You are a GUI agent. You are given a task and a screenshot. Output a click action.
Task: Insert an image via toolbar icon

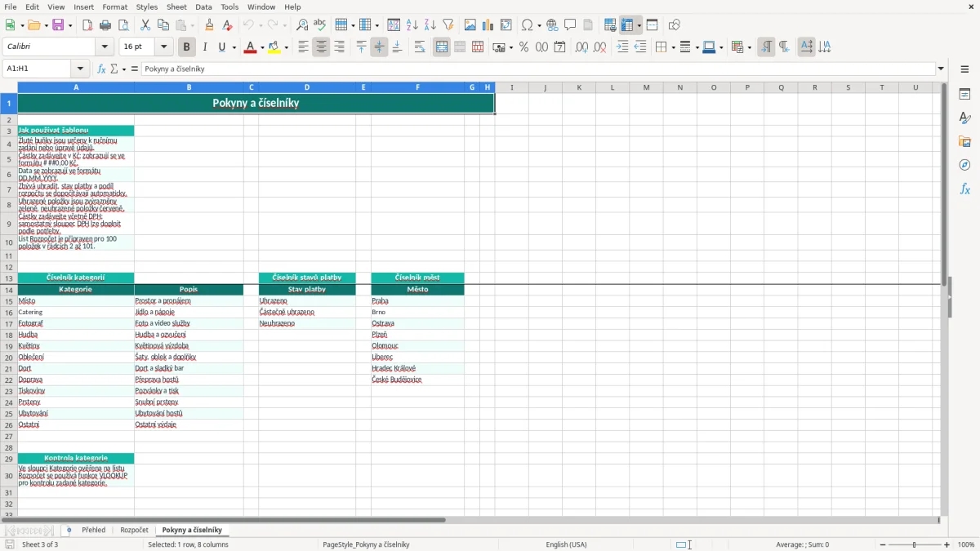pos(470,25)
